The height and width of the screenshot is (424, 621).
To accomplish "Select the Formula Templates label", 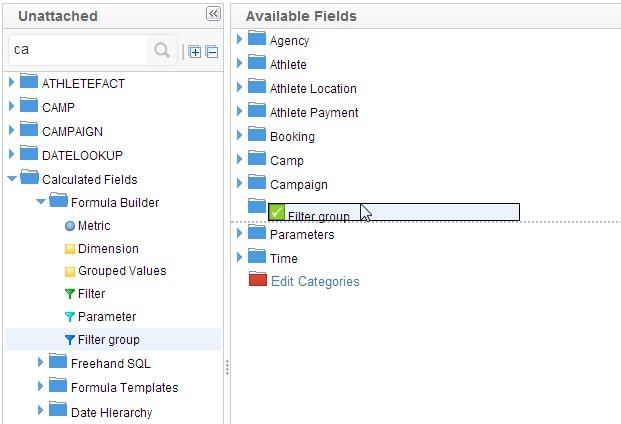I will pyautogui.click(x=124, y=388).
